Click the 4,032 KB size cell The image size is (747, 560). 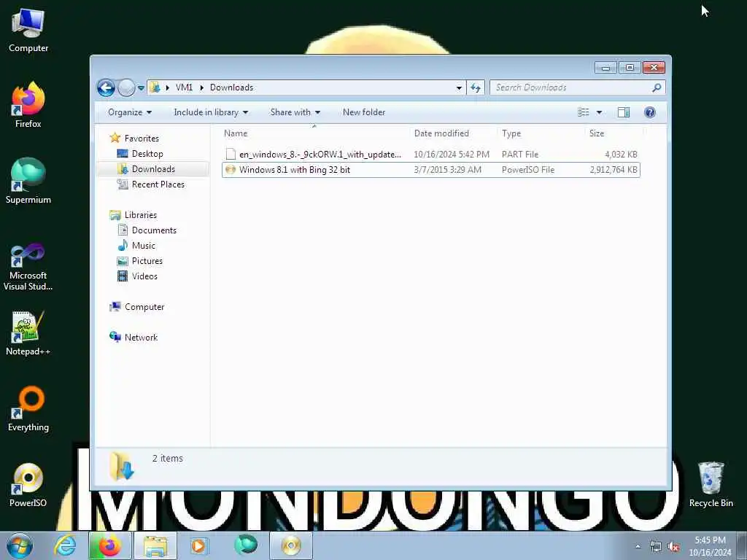(x=621, y=155)
